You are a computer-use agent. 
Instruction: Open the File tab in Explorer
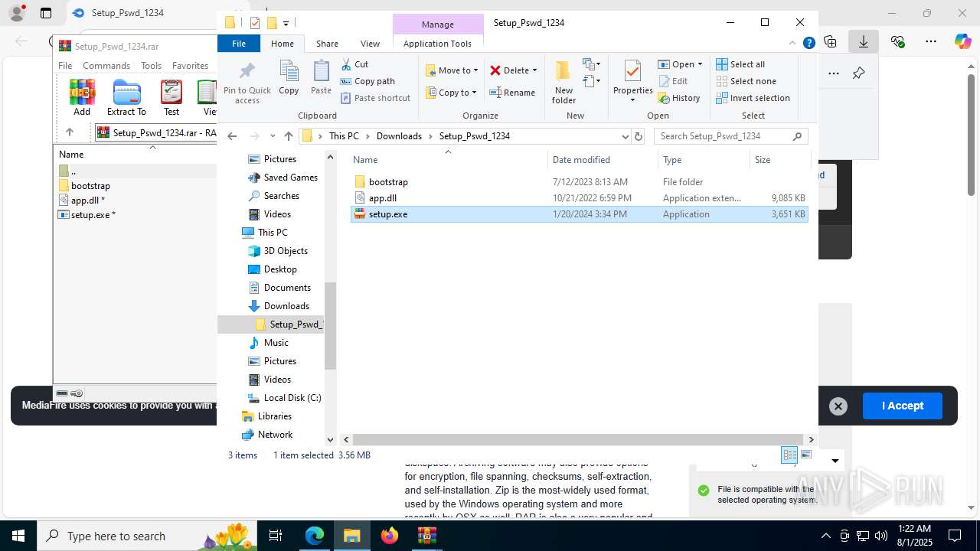(x=239, y=44)
